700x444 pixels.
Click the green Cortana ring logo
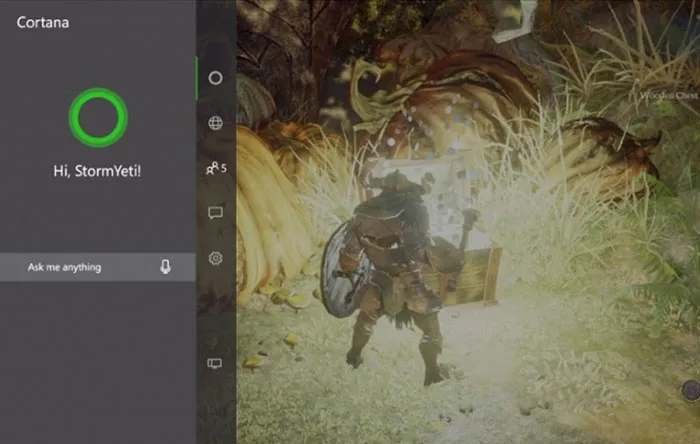point(98,118)
